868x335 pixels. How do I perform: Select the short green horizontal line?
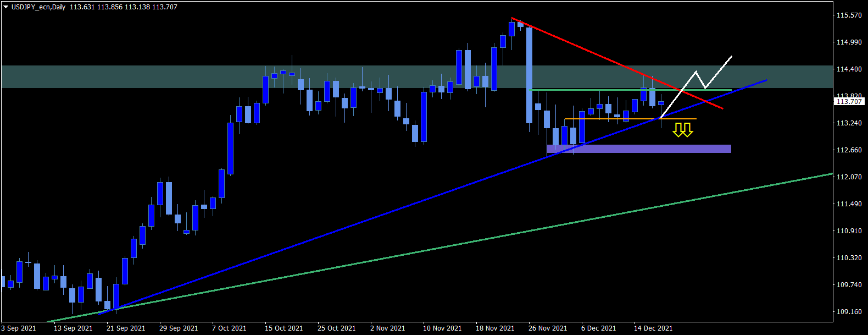631,90
